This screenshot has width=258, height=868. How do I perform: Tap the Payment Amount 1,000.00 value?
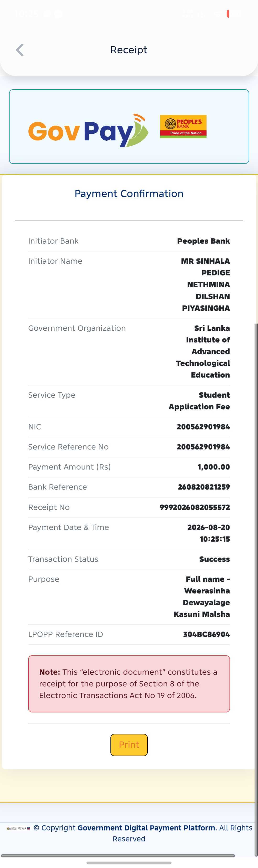214,467
